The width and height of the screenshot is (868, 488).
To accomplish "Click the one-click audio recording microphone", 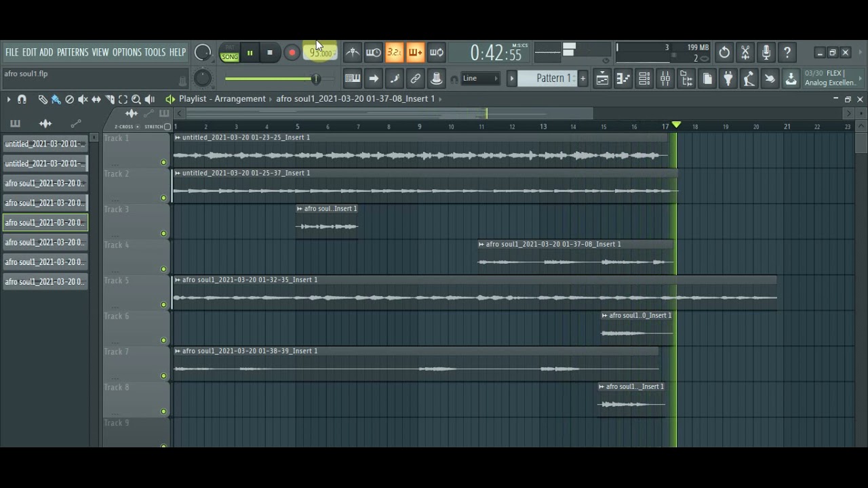I will (766, 52).
